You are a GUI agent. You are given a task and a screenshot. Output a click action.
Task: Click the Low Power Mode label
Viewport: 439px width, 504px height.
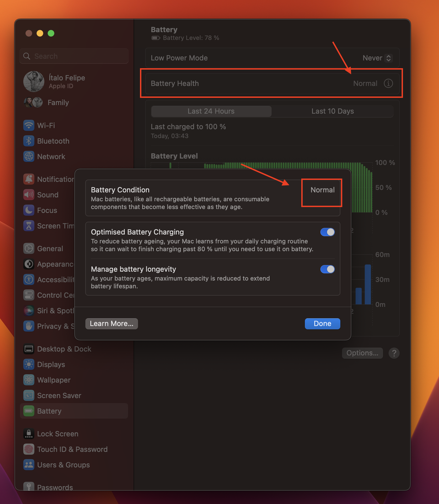click(x=179, y=58)
